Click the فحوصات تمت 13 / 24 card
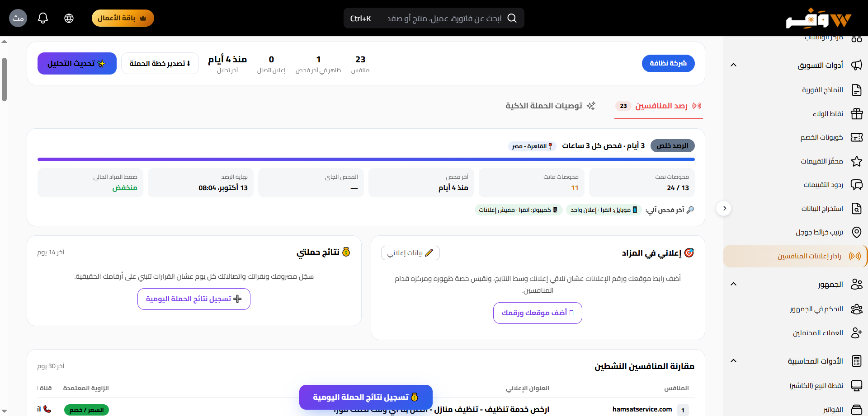 coord(642,182)
